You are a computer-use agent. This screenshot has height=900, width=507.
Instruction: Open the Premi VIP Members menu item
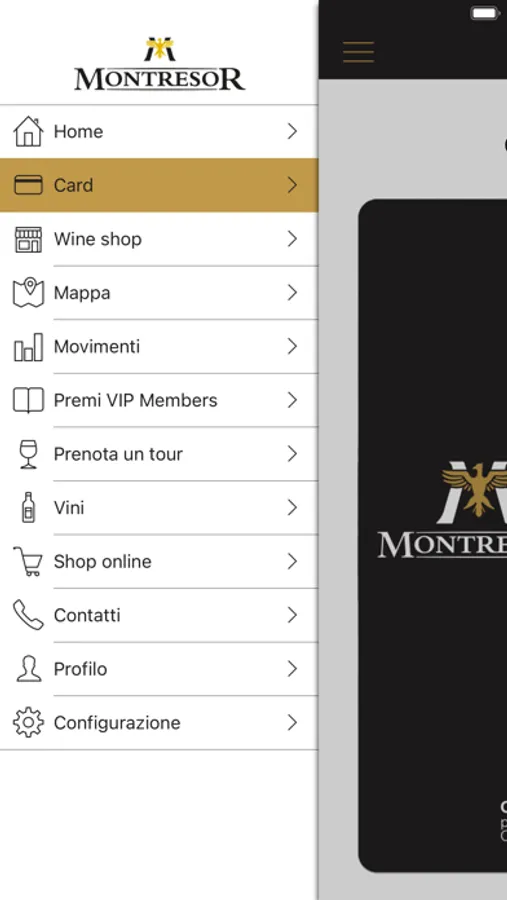[158, 400]
